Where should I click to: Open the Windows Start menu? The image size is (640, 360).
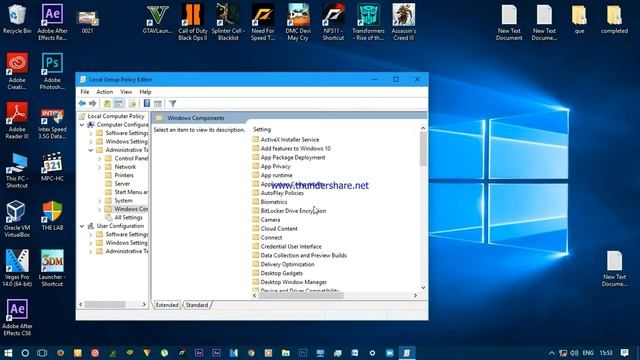tap(8, 353)
